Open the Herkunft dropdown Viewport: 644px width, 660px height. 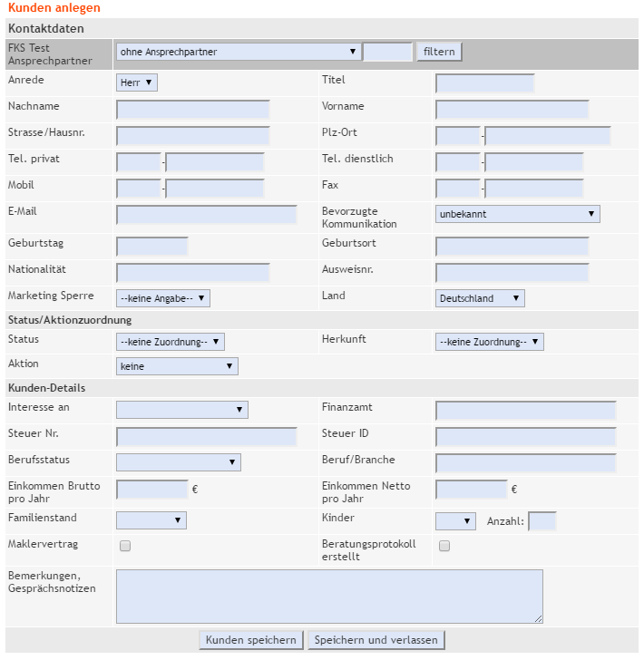[489, 342]
